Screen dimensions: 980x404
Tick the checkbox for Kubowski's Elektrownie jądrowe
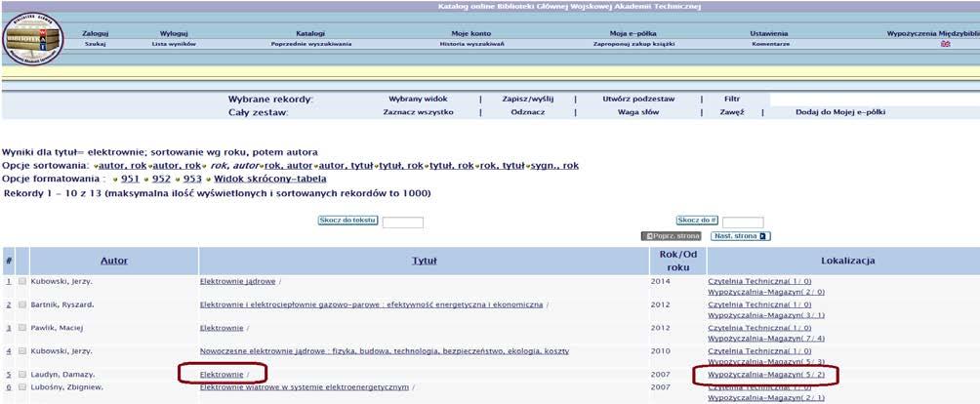click(x=22, y=282)
